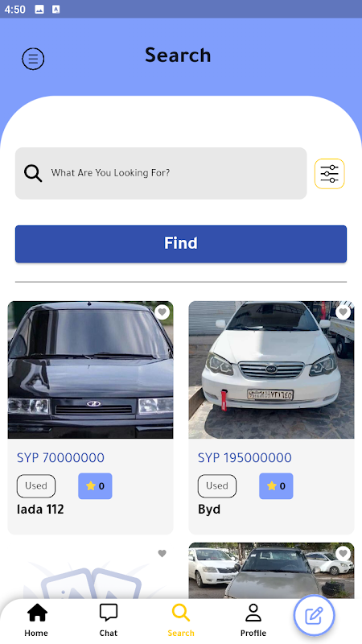The image size is (362, 644).
Task: Toggle heart on bottom-right car listing
Action: [343, 554]
